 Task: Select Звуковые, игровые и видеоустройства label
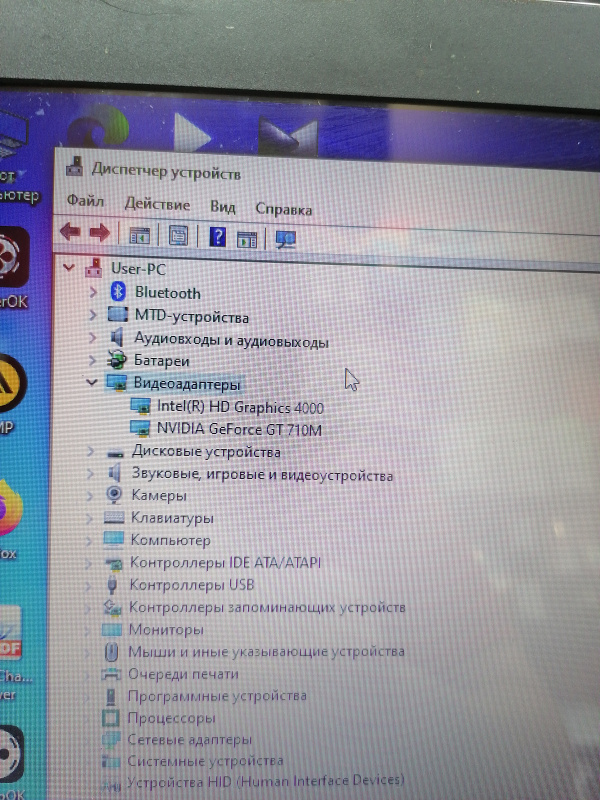point(262,474)
